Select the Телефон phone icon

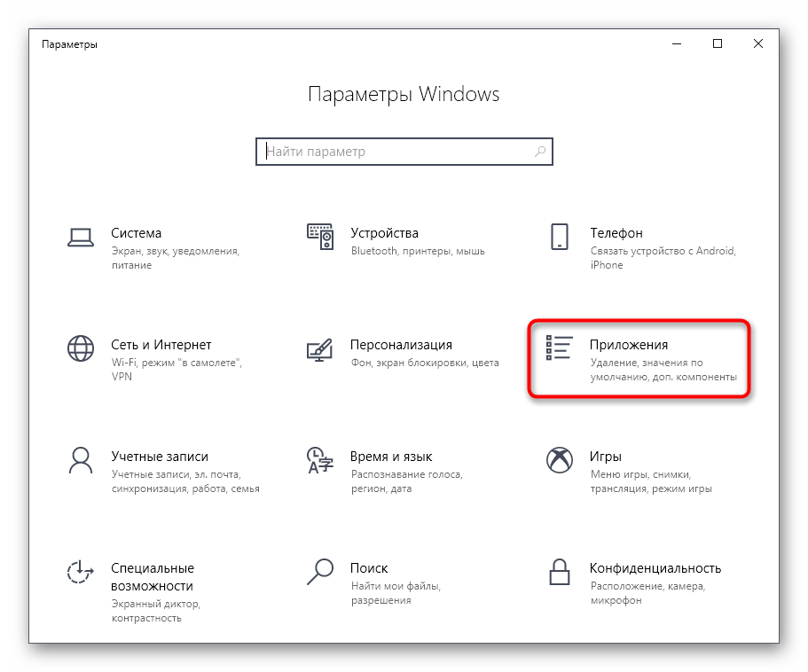pyautogui.click(x=560, y=237)
